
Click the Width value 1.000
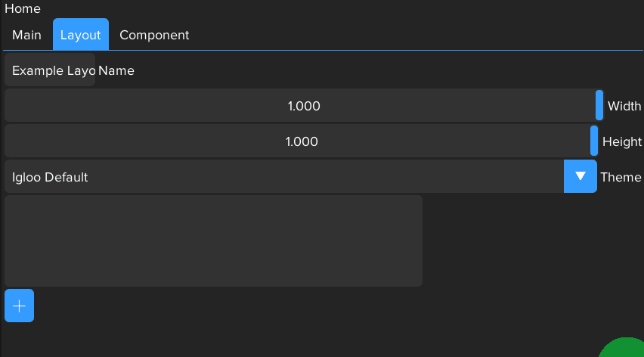pos(304,106)
